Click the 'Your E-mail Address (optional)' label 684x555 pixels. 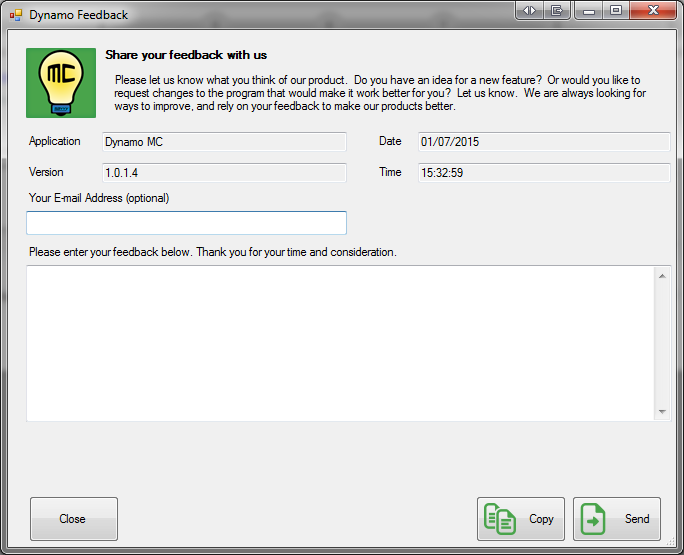click(x=99, y=198)
